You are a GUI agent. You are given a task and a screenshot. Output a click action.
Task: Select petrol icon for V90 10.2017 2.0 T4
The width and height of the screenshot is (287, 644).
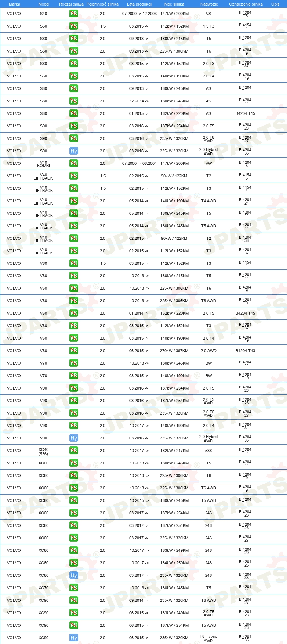[73, 426]
